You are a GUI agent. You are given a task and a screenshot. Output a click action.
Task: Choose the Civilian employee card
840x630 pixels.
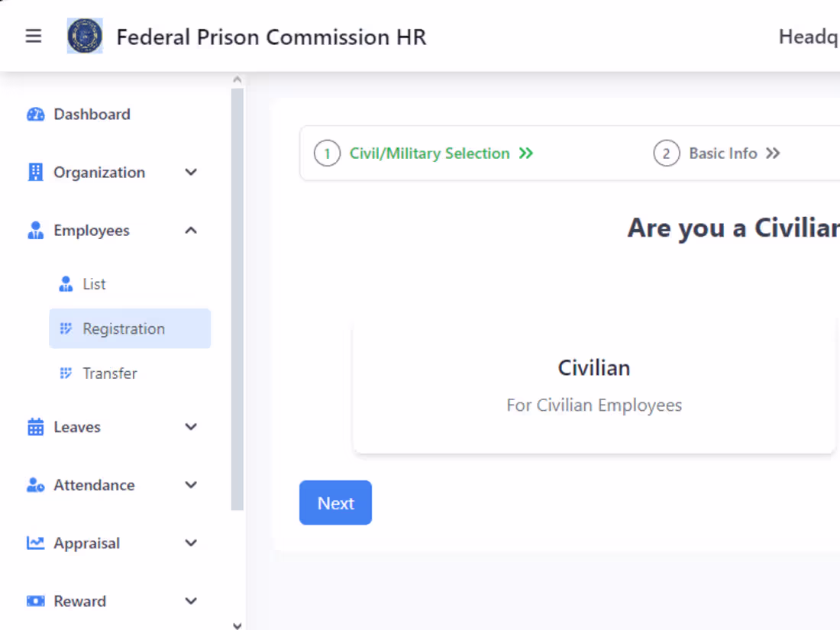click(x=593, y=386)
